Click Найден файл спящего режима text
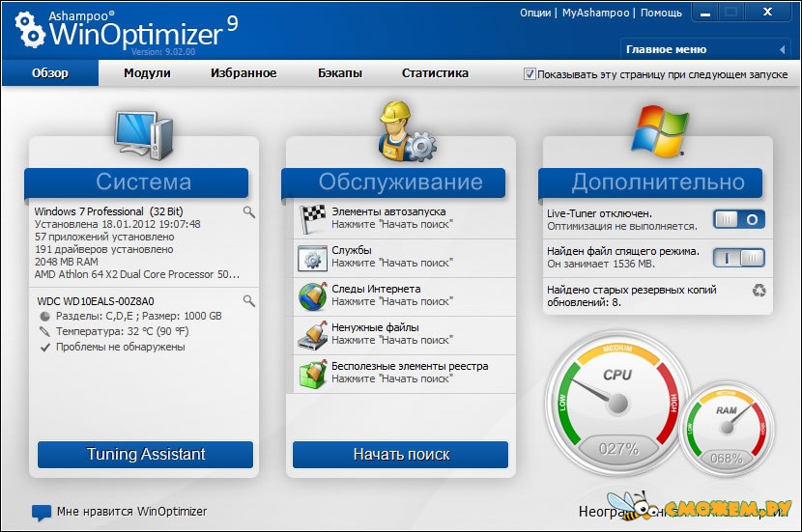 (x=623, y=251)
